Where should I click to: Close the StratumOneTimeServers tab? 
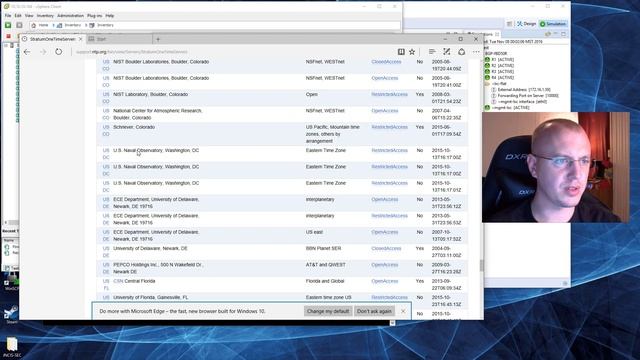tap(80, 39)
